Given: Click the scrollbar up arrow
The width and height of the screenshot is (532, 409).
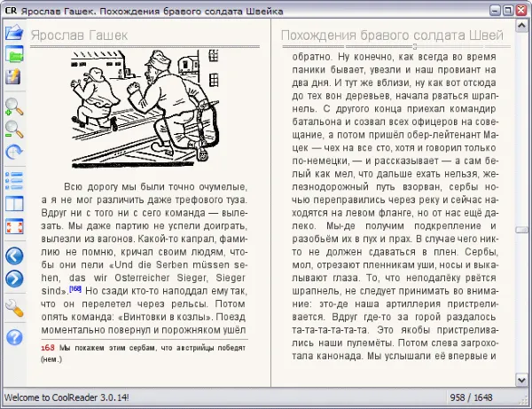Looking at the screenshot, I should (x=521, y=26).
